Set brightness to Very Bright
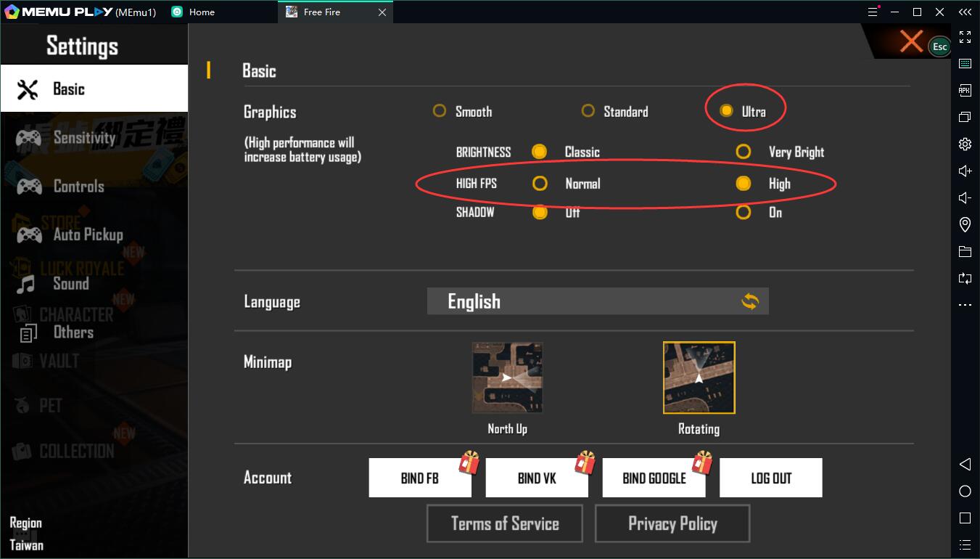The width and height of the screenshot is (980, 559). tap(743, 152)
